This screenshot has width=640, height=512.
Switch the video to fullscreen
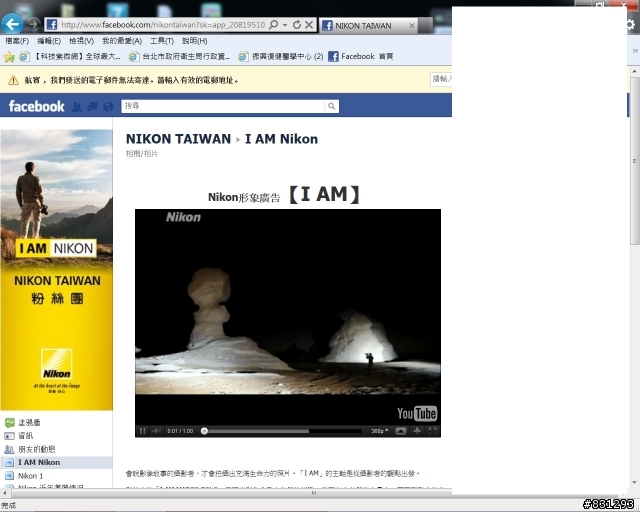[x=433, y=431]
